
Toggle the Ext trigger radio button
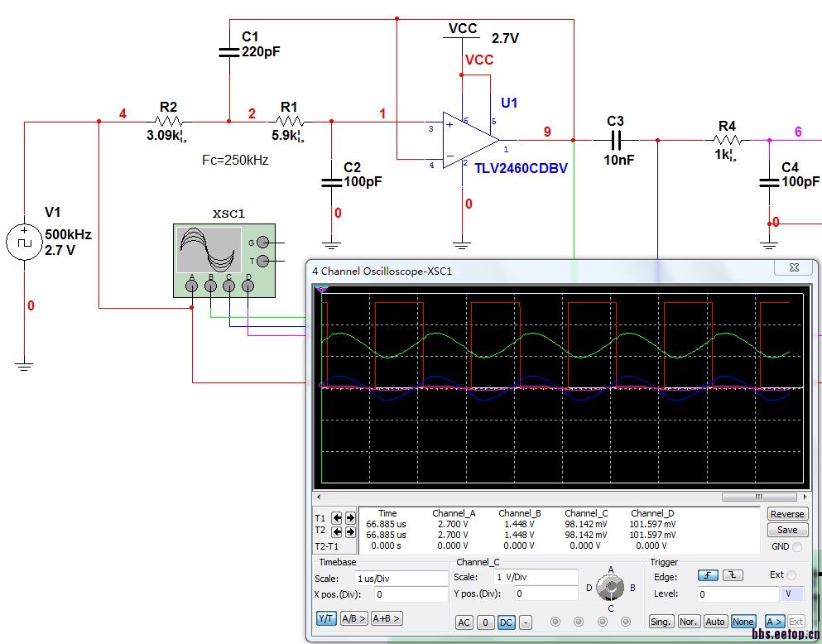[791, 574]
